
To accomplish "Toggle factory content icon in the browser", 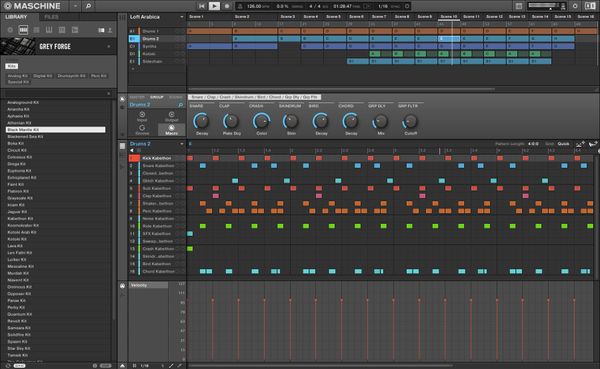I will pyautogui.click(x=101, y=30).
